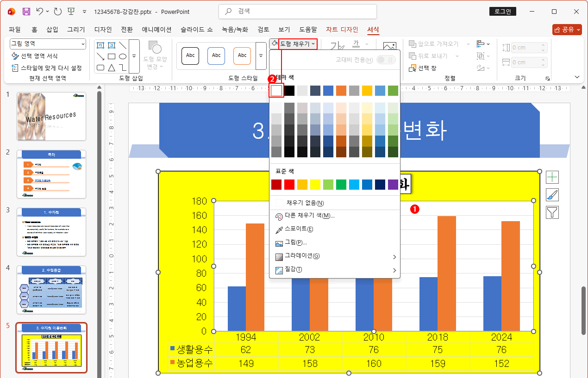Click Format Selection (선택 영역 서식)

pos(39,56)
